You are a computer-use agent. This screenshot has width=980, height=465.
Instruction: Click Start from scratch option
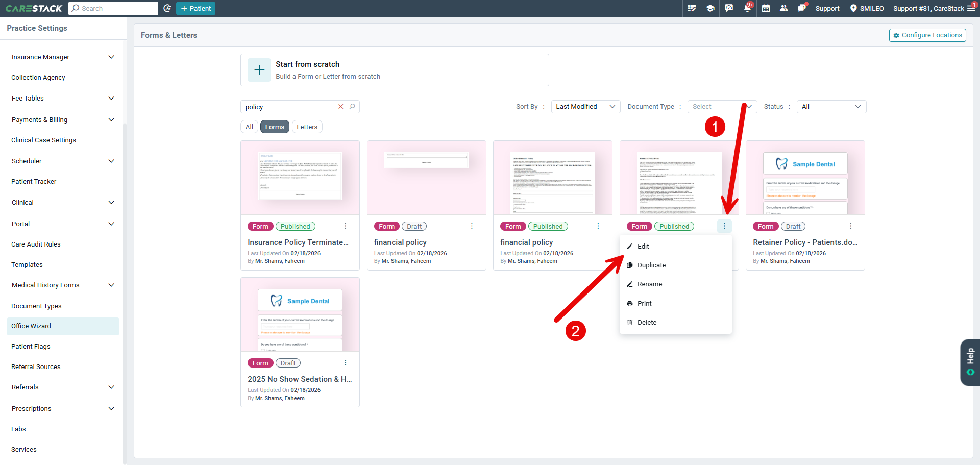(395, 70)
